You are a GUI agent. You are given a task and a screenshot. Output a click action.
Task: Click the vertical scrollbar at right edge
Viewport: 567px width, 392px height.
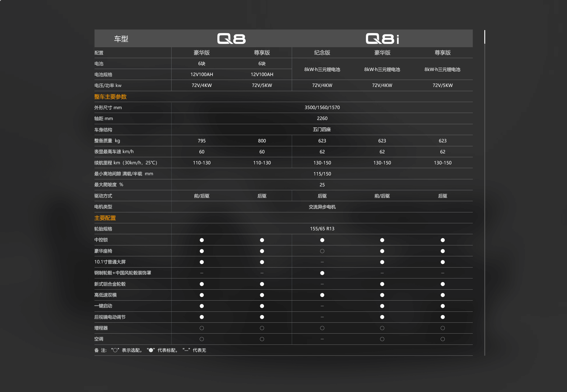[x=485, y=193]
